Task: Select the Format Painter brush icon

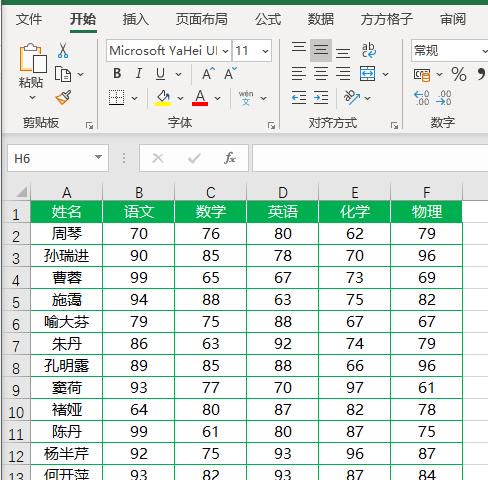Action: pos(63,98)
